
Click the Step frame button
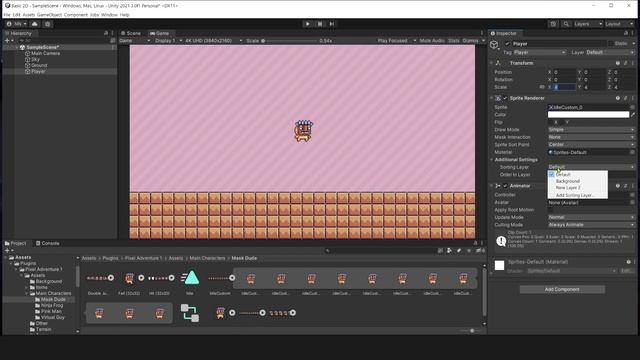[332, 24]
